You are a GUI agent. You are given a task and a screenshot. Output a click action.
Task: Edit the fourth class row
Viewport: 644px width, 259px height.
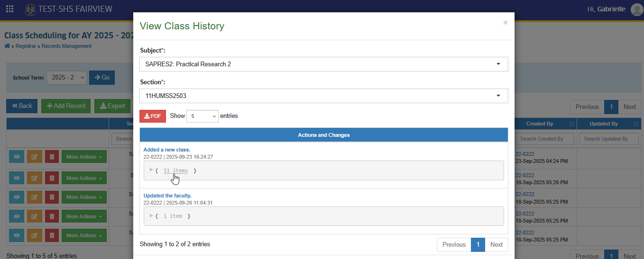tap(34, 216)
